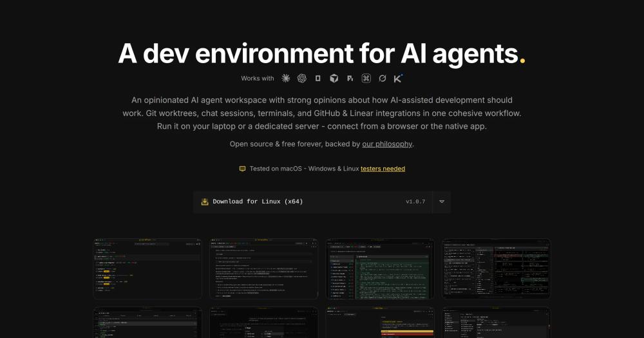644x338 pixels.
Task: Click Download for Linux (x64) button
Action: 312,202
